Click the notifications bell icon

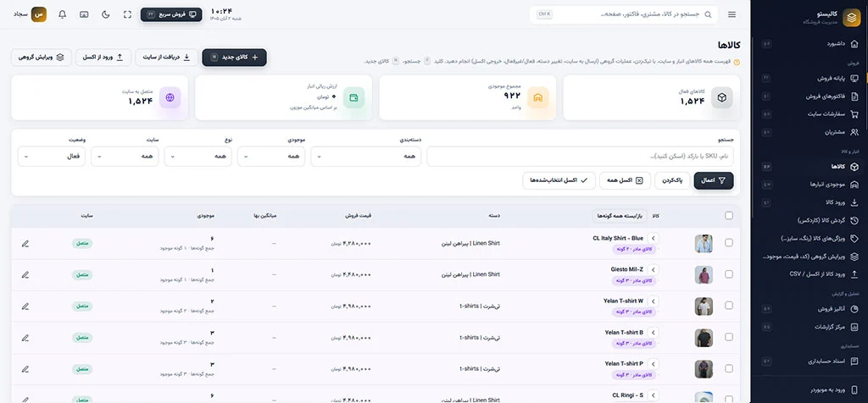point(62,14)
